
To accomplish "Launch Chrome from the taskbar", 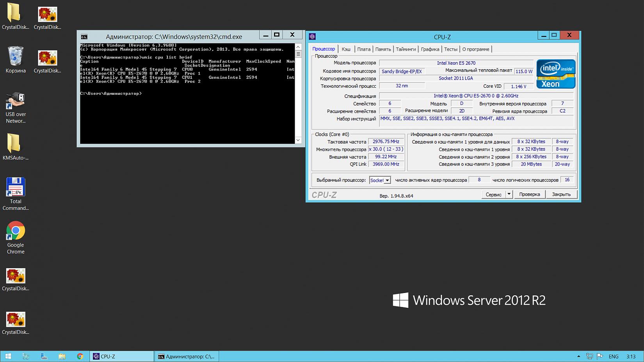I will [x=80, y=356].
